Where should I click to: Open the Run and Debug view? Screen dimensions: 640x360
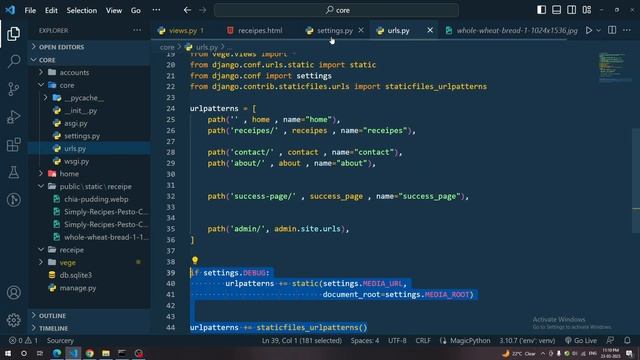pyautogui.click(x=13, y=117)
